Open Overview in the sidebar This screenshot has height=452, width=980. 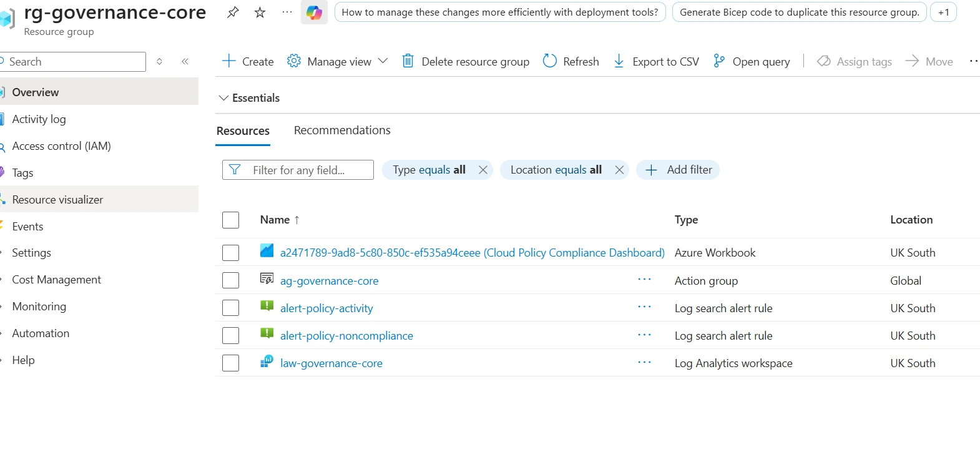(99, 92)
